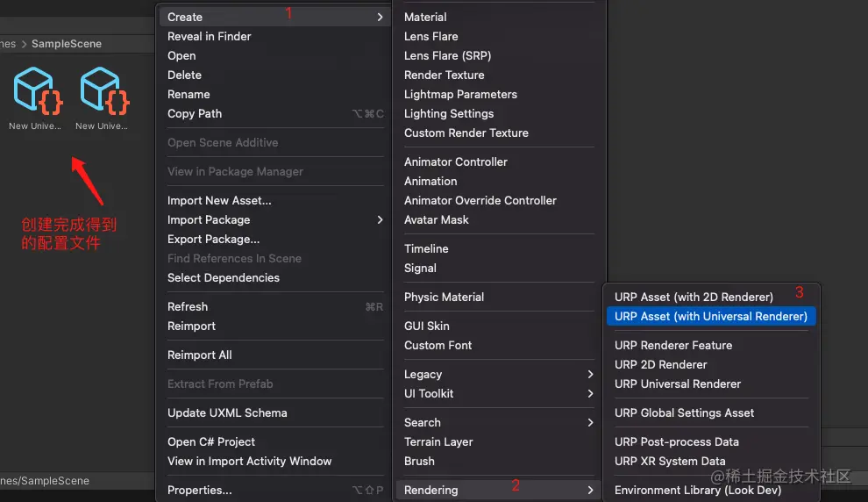This screenshot has width=868, height=502.
Task: Expand the Search submenu
Action: pyautogui.click(x=499, y=423)
